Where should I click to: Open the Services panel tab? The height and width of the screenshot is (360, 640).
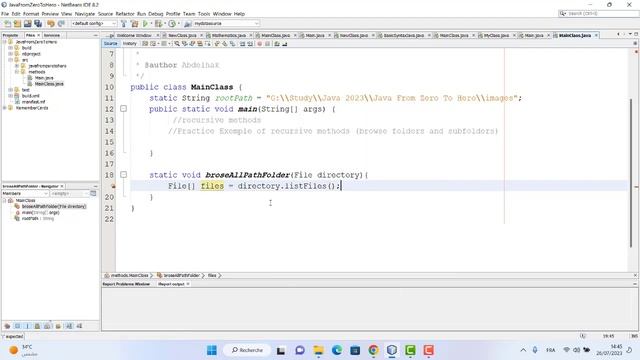[x=52, y=36]
